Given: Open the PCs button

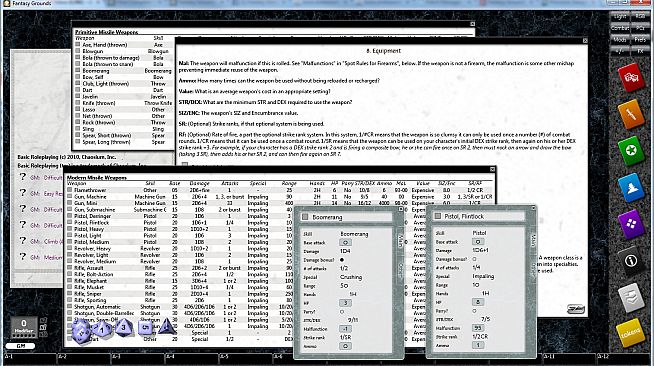Looking at the screenshot, I should pyautogui.click(x=640, y=28).
